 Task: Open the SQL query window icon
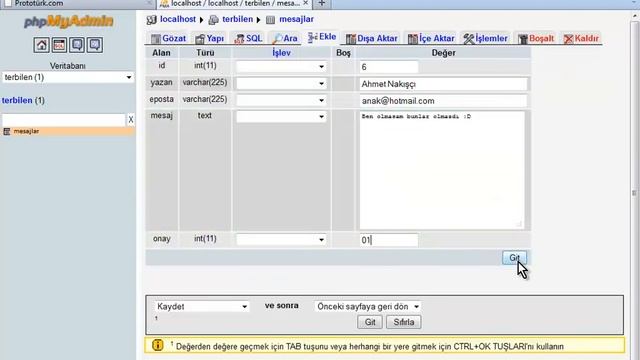(x=59, y=45)
